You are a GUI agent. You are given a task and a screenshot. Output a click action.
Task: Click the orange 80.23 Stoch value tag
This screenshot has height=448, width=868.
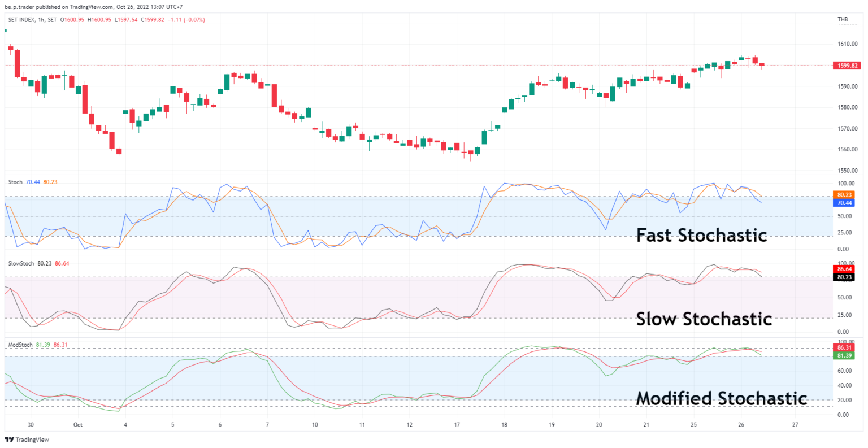[x=844, y=195]
